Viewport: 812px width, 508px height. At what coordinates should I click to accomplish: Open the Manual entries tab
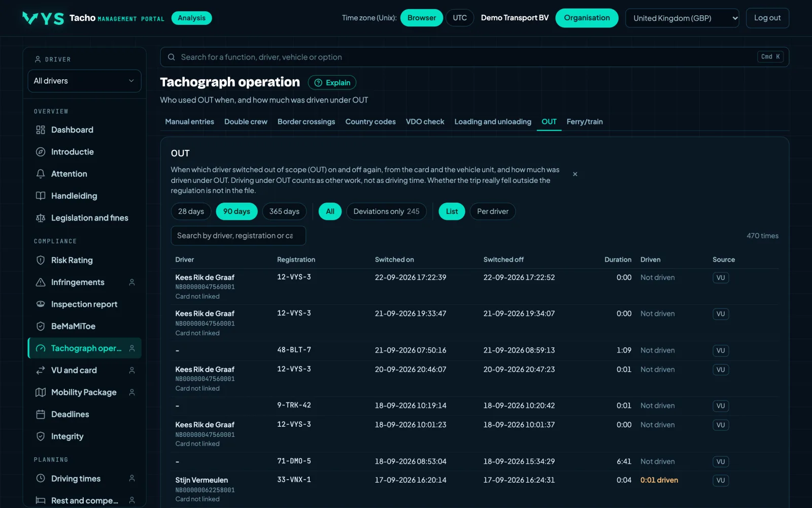pos(189,122)
